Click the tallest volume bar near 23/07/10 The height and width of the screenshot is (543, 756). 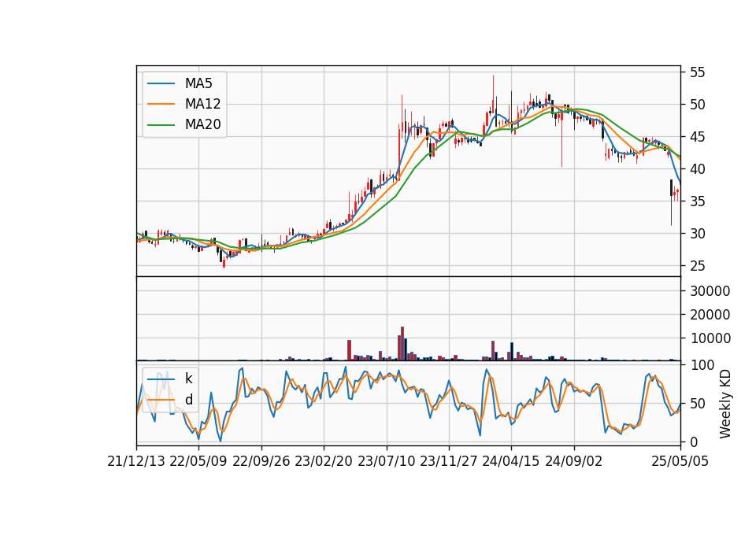(402, 344)
